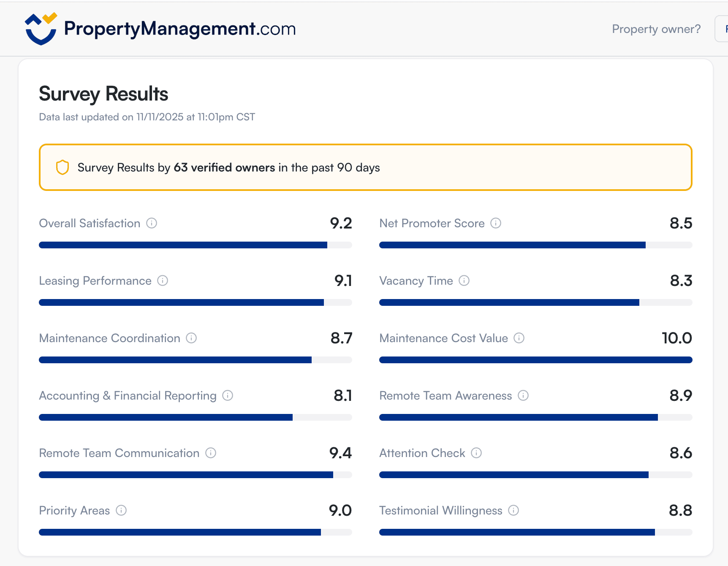728x566 pixels.
Task: Click the Net Promoter Score info icon
Action: (496, 223)
